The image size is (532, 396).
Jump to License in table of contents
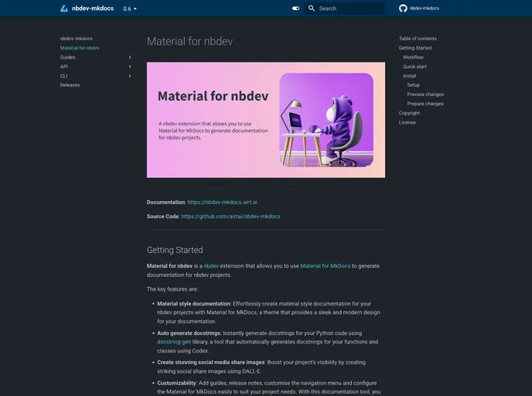pyautogui.click(x=408, y=122)
